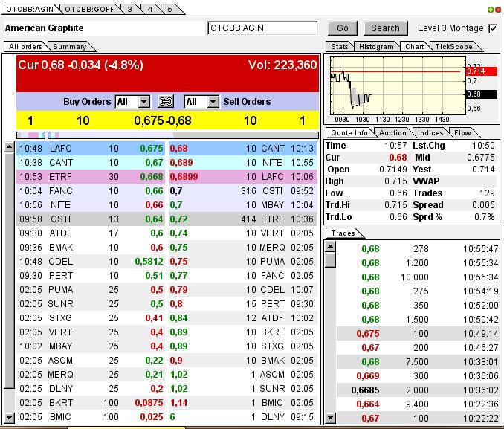Switch to the OTCBB:GOFF tab
The width and height of the screenshot is (504, 429).
(x=88, y=9)
